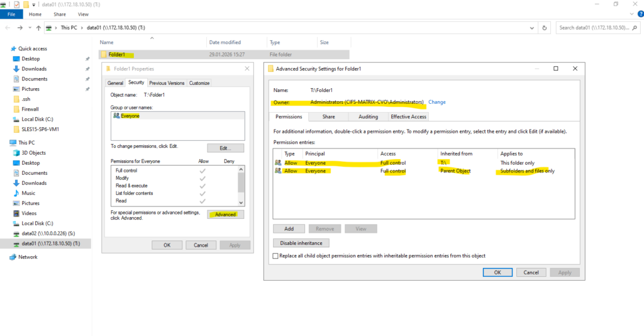This screenshot has width=644, height=336.
Task: Click the Up arrow navigation icon
Action: (38, 28)
